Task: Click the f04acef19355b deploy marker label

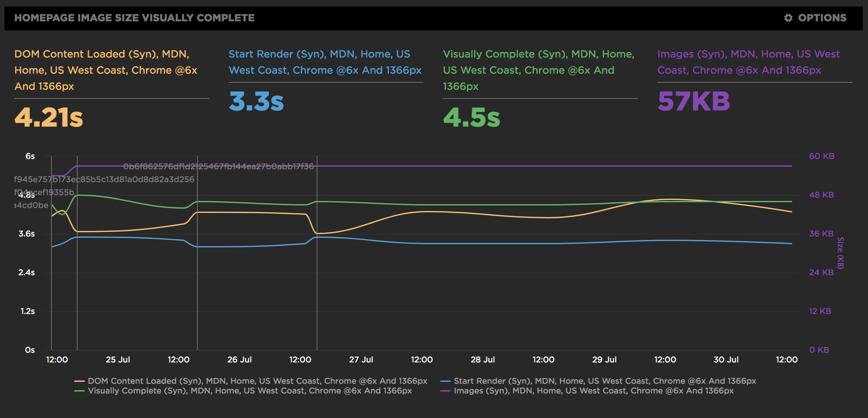Action: pyautogui.click(x=44, y=192)
